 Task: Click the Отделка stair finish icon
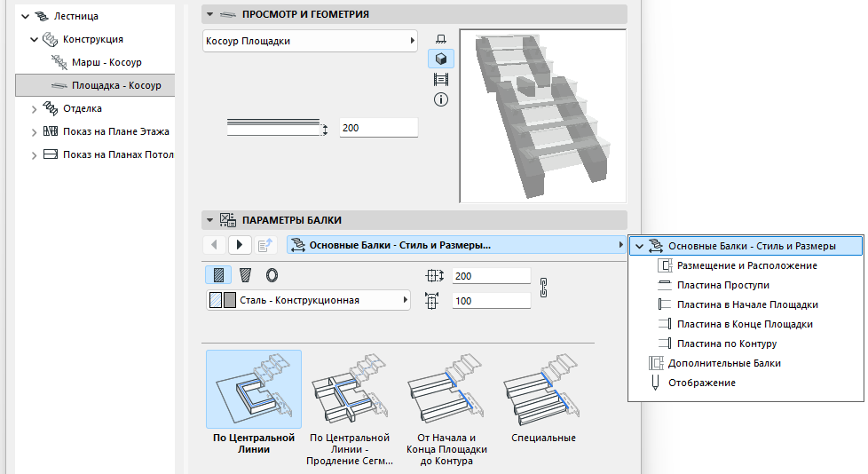click(51, 108)
